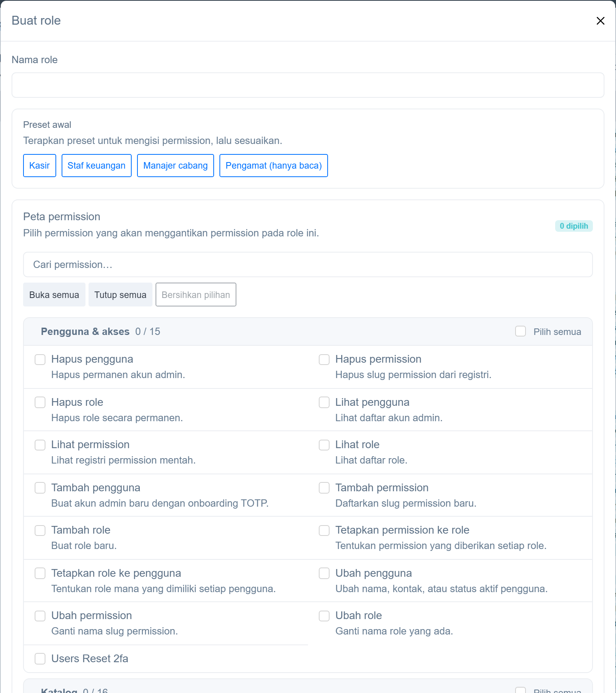Click the Bersihkan pilihan button
This screenshot has height=693, width=616.
pos(196,295)
